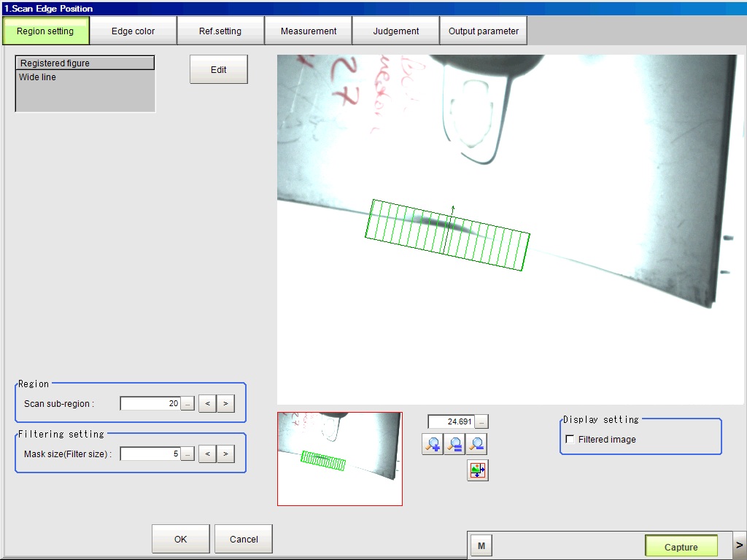Decrease Scan sub-region with left arrow
This screenshot has height=560, width=747.
click(x=207, y=403)
